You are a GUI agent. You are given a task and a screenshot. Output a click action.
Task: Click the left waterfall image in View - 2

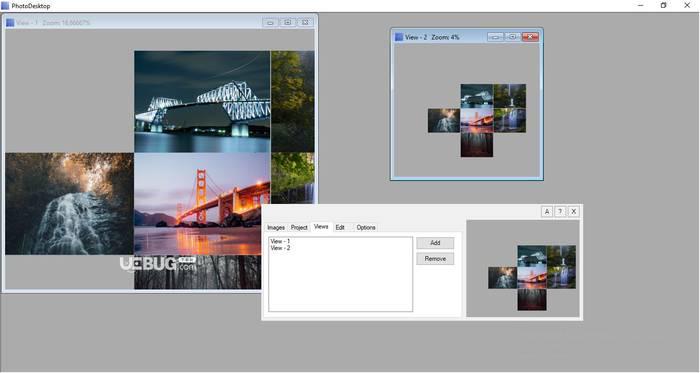444,120
